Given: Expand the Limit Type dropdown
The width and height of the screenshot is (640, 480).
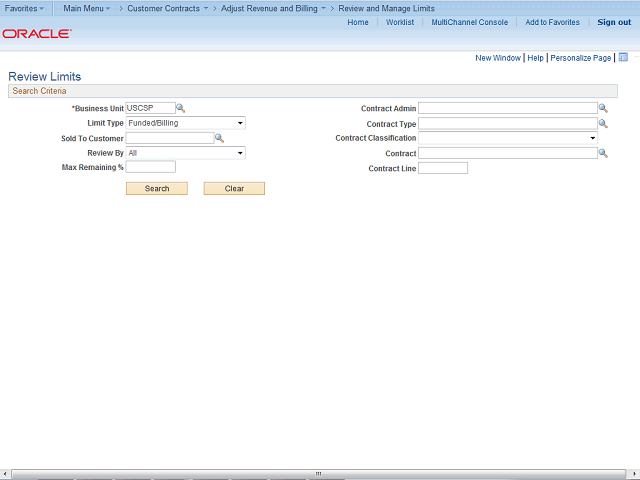Looking at the screenshot, I should (186, 123).
